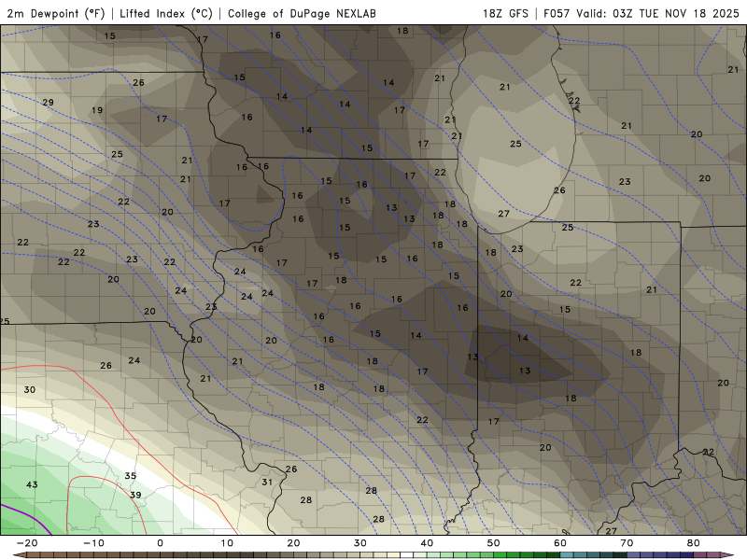The height and width of the screenshot is (560, 747).
Task: Click the dewpoint value 31 on map
Action: [x=267, y=482]
